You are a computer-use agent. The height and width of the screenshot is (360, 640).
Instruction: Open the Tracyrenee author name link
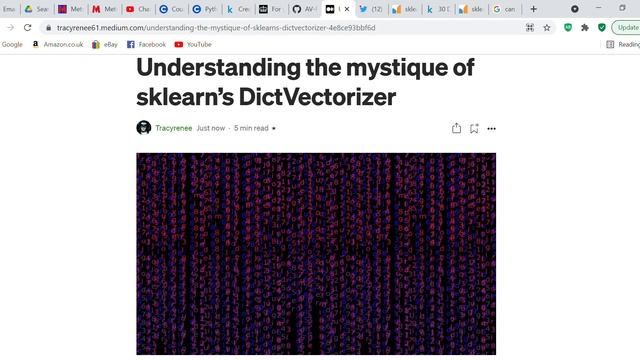pyautogui.click(x=173, y=128)
